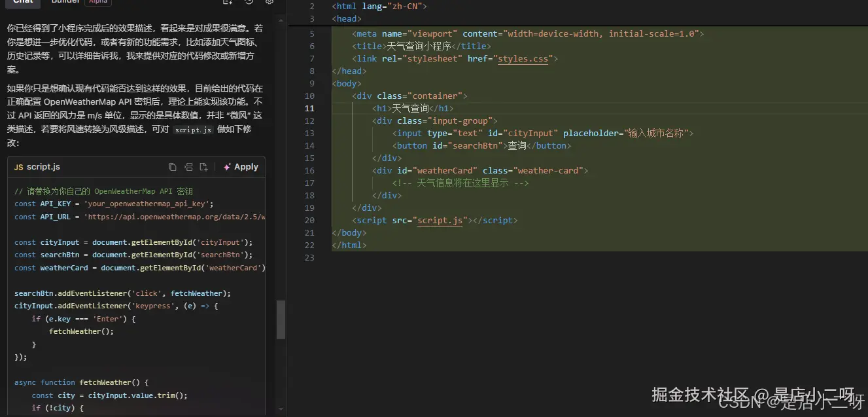Apply the script.js code suggestion

click(241, 167)
